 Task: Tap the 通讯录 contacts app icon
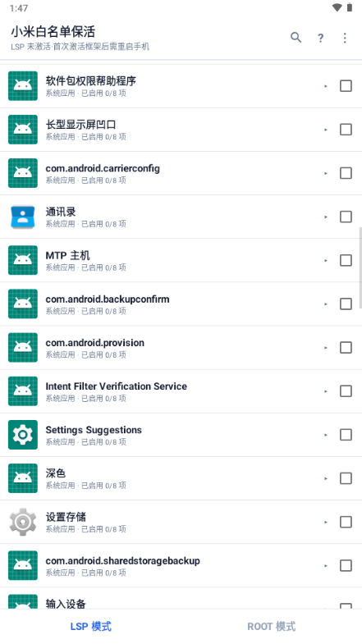tap(23, 217)
